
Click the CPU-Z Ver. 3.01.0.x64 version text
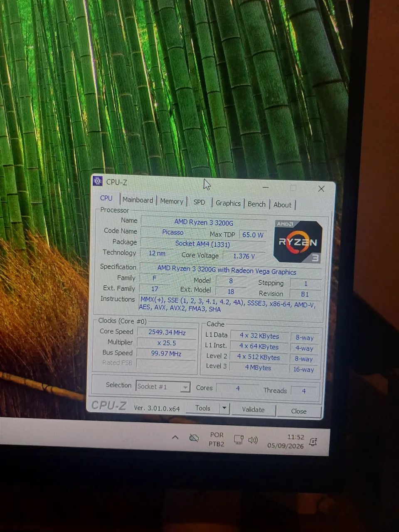(x=157, y=408)
